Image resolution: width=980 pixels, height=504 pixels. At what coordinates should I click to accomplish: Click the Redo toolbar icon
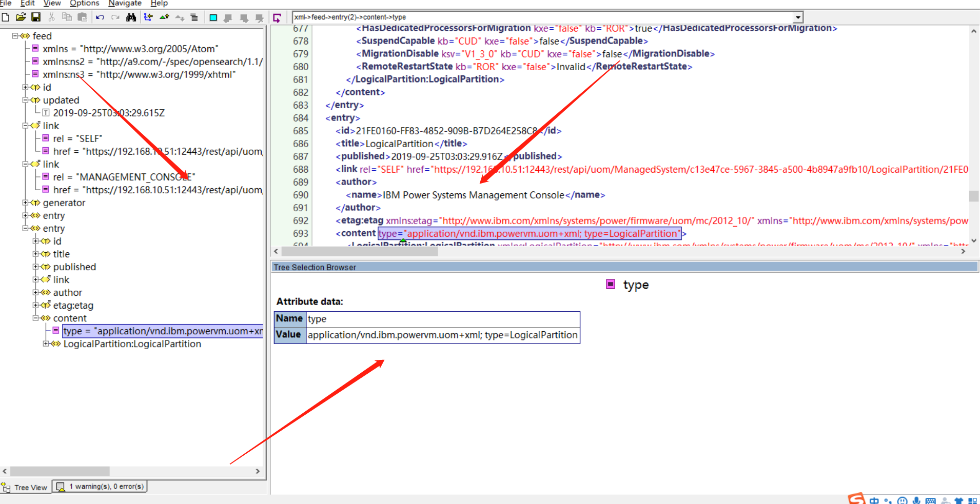point(115,17)
